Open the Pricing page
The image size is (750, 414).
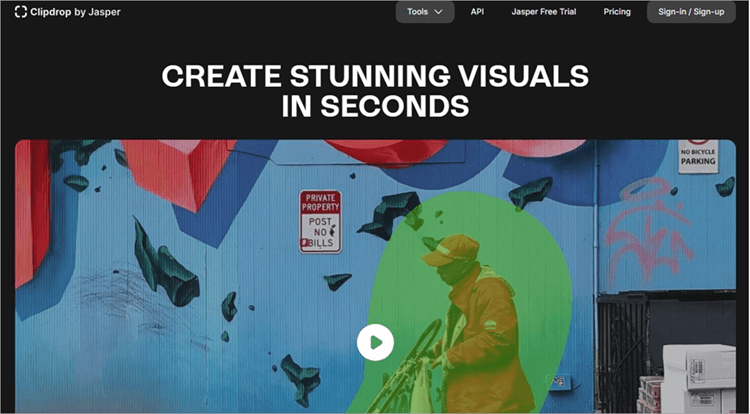[617, 12]
